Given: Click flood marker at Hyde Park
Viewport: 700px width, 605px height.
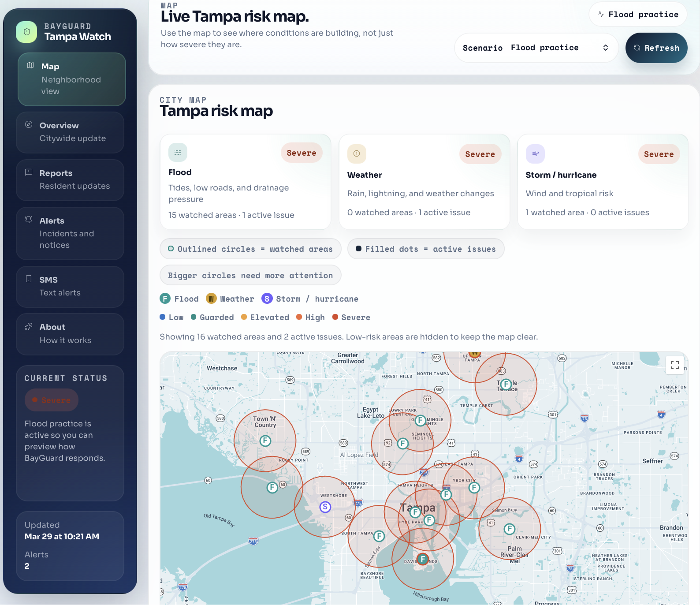Looking at the screenshot, I should coord(429,520).
